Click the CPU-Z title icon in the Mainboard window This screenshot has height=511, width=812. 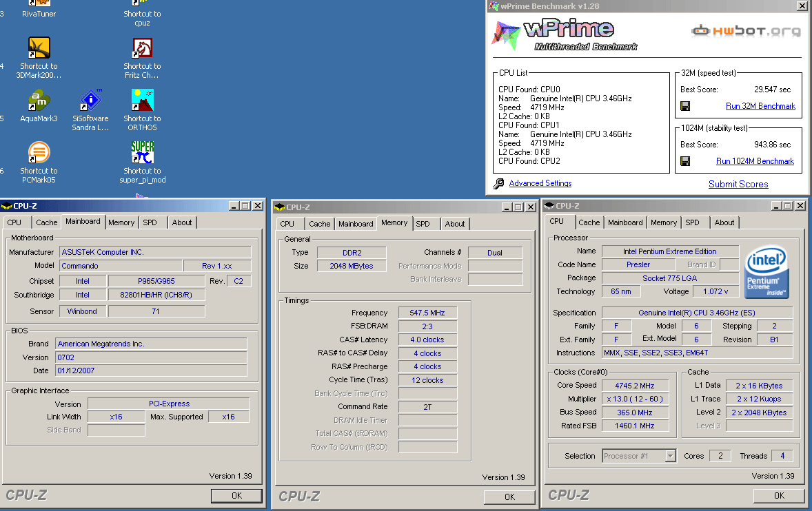[x=7, y=206]
